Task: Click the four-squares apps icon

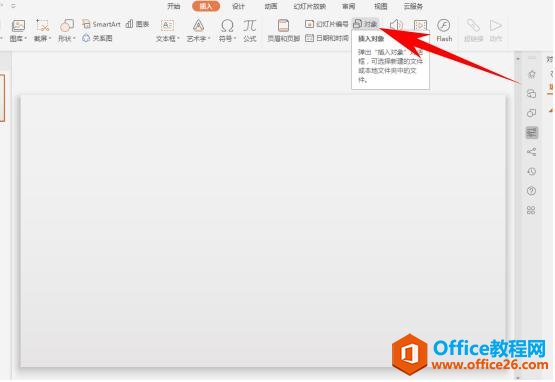Action: pyautogui.click(x=531, y=210)
